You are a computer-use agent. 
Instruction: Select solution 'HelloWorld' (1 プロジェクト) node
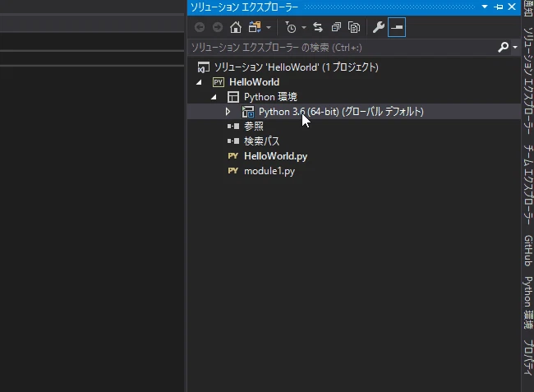pos(297,67)
